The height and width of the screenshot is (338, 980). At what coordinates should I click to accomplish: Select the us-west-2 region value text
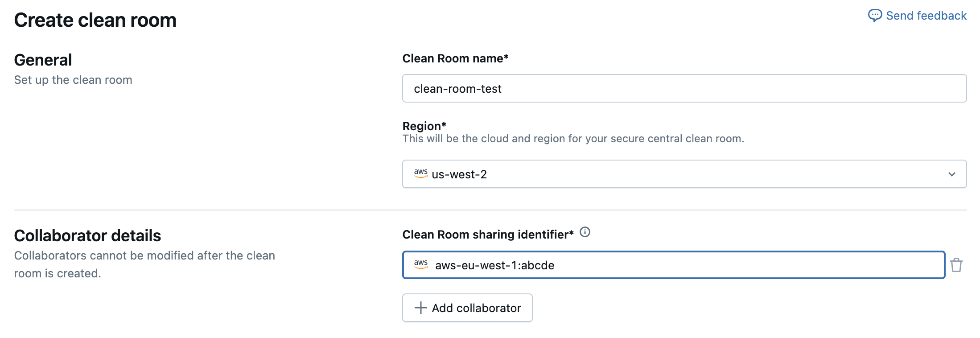(x=459, y=174)
